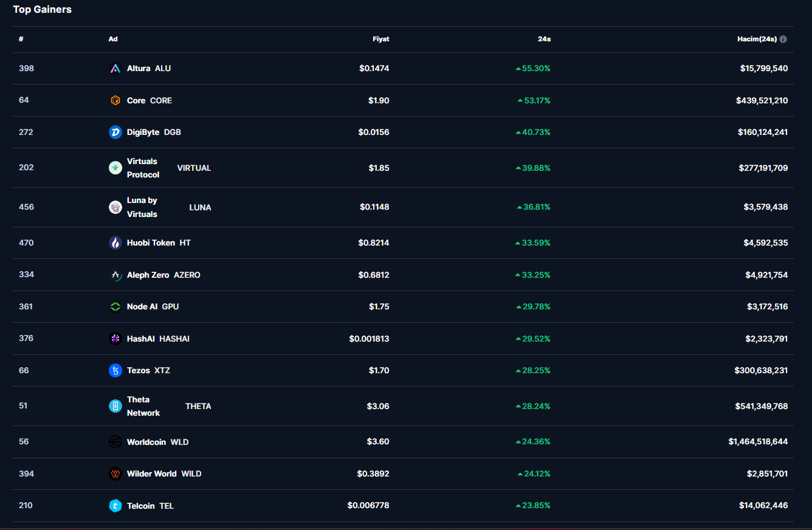Click the THETA ticker symbol
The width and height of the screenshot is (812, 530).
pyautogui.click(x=198, y=406)
